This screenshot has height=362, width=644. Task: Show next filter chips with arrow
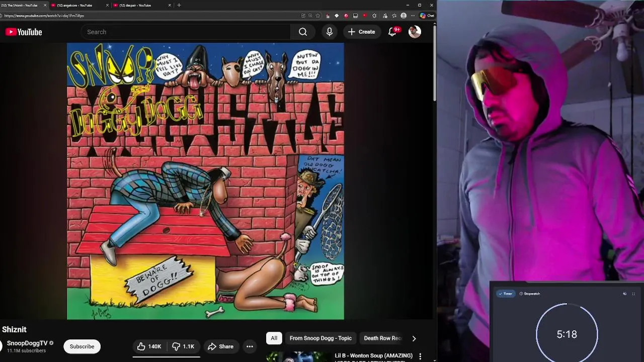pyautogui.click(x=414, y=338)
